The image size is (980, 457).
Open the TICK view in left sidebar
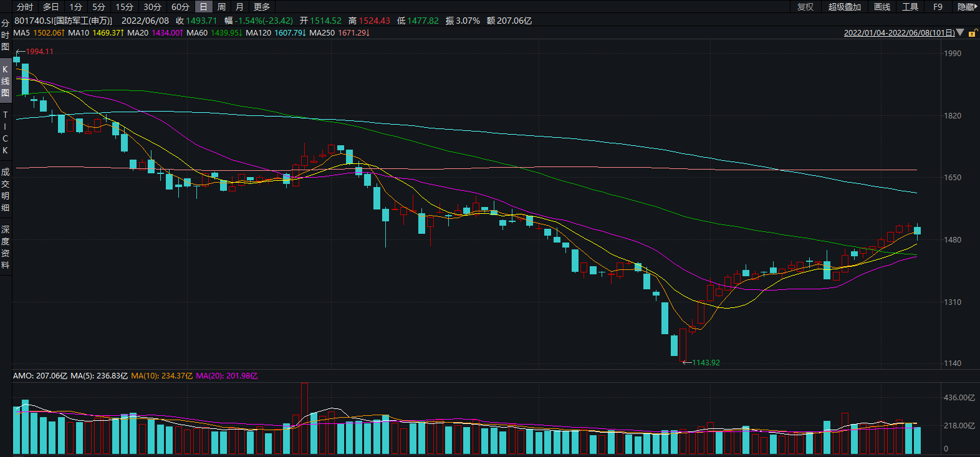click(6, 133)
